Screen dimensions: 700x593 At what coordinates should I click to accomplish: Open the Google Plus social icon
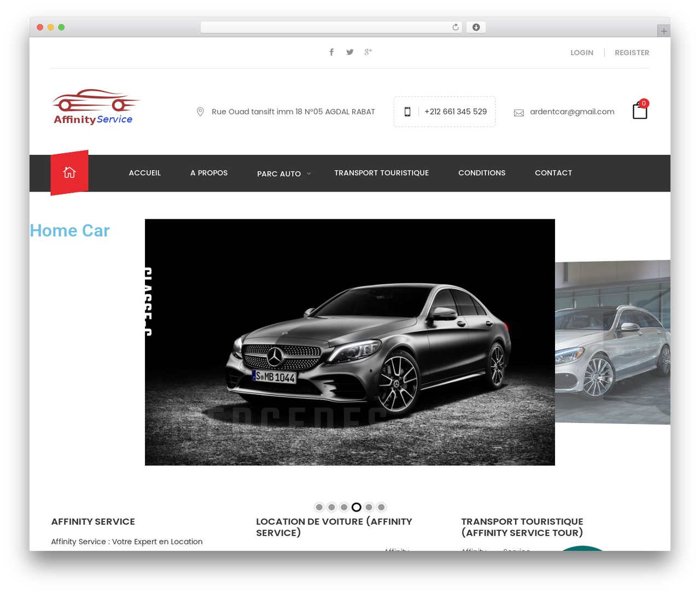pos(368,51)
